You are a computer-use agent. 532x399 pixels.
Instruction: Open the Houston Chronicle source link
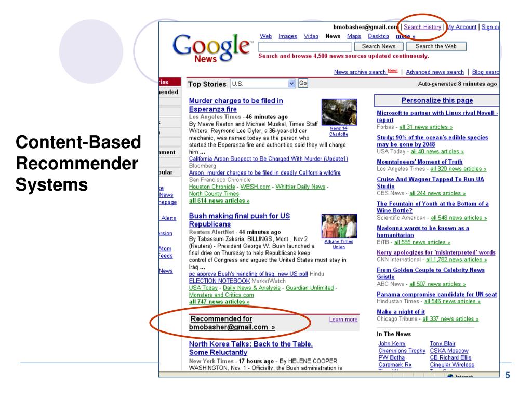pos(212,187)
